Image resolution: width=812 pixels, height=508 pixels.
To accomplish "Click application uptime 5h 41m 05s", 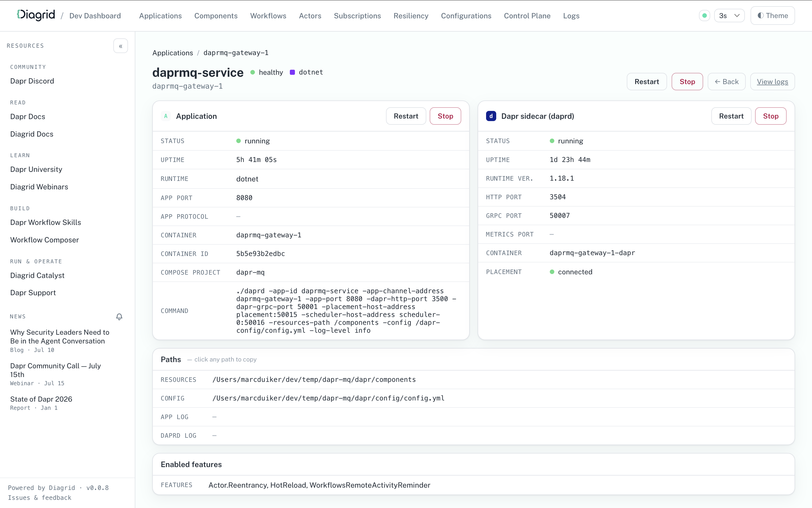I will coord(256,159).
